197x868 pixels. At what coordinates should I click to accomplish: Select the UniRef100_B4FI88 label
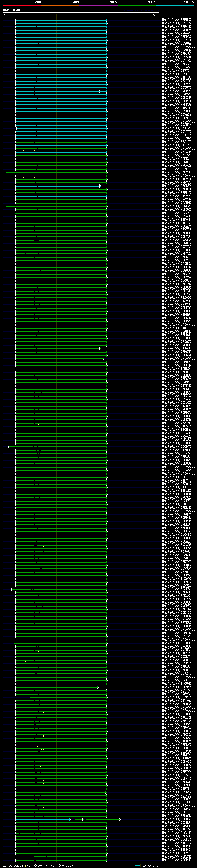pyautogui.click(x=177, y=78)
